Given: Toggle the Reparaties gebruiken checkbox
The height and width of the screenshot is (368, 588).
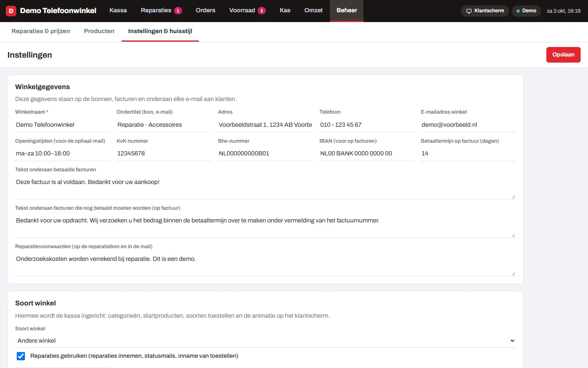Looking at the screenshot, I should (x=21, y=356).
